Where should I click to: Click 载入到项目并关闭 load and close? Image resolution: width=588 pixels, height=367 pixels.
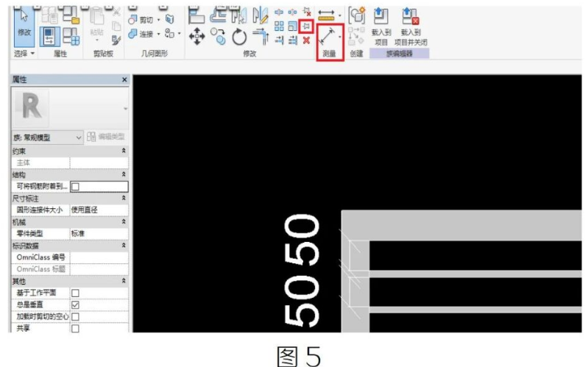[411, 26]
